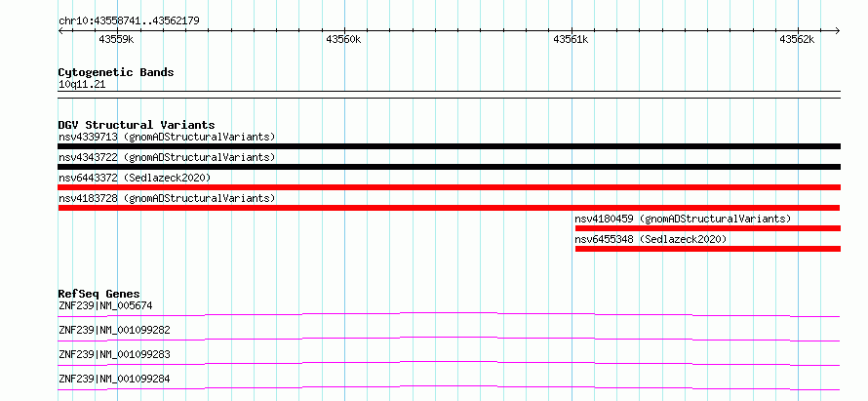The image size is (868, 401).
Task: Open variant nsv6455348 (Sedlazeck2020) label
Action: (651, 239)
